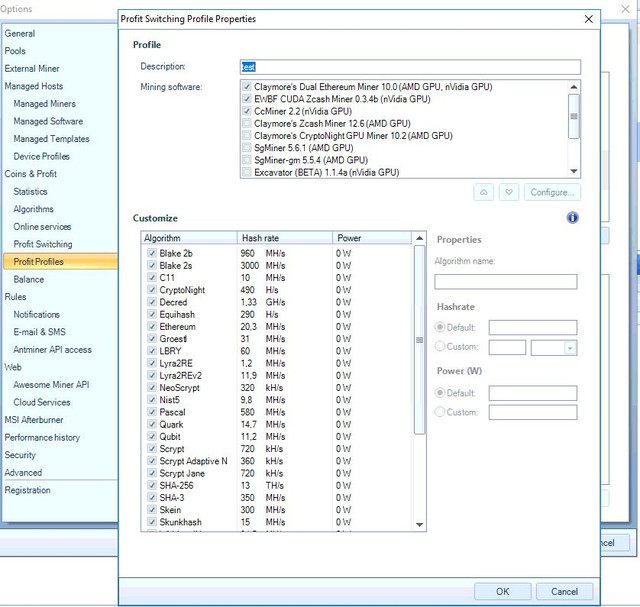640x607 pixels.
Task: Toggle the Ethereum algorithm checkbox
Action: [152, 327]
